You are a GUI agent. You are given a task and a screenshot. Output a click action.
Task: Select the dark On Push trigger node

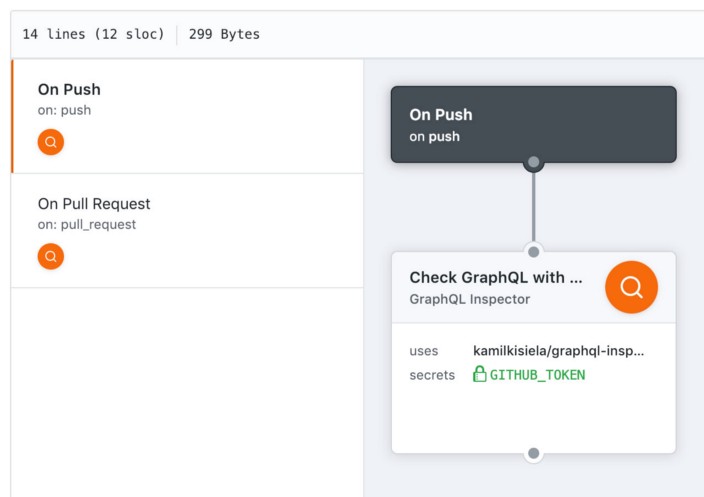point(533,123)
